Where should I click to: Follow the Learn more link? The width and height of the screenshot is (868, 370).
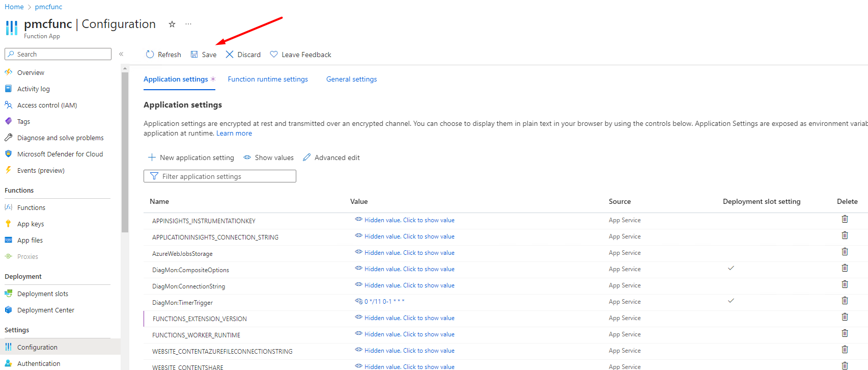coord(234,133)
